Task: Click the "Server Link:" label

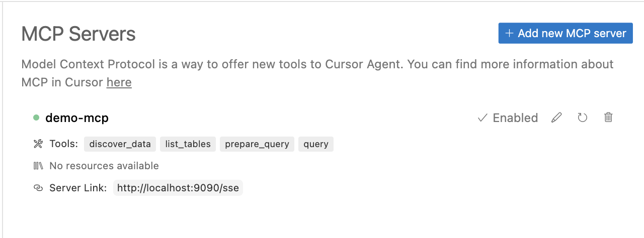Action: pos(78,188)
